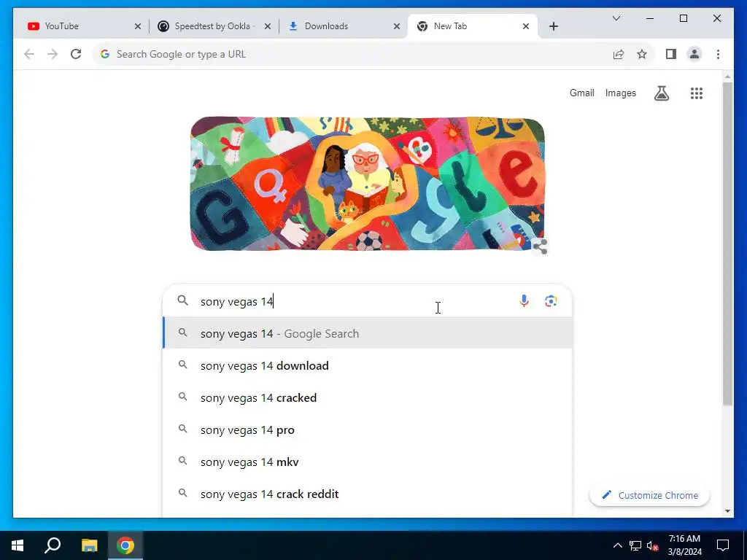747x560 pixels.
Task: Switch to the Downloads tab
Action: tap(339, 26)
